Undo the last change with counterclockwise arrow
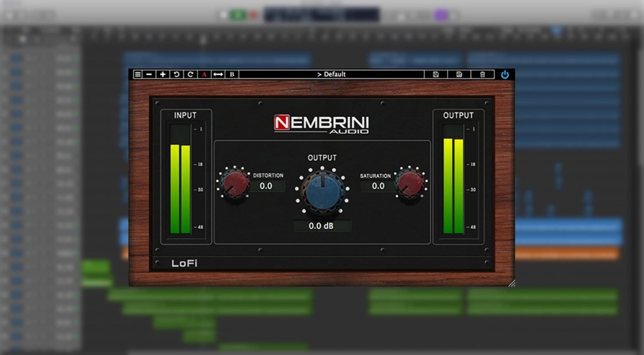Viewport: 644px width, 355px height. [x=176, y=74]
